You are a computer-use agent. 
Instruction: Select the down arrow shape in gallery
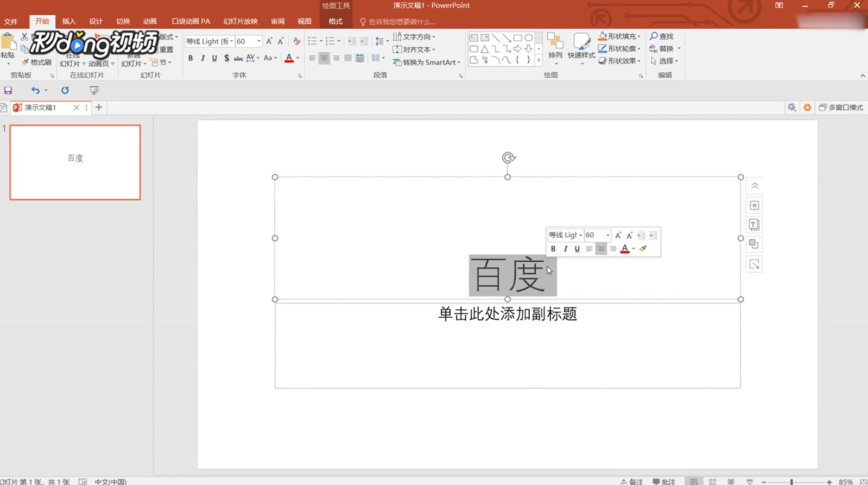(528, 49)
